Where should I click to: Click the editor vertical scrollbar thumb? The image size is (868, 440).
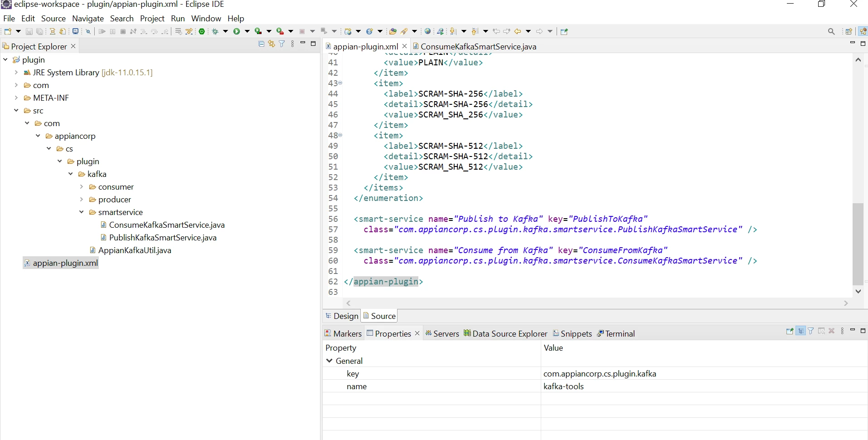tap(858, 244)
